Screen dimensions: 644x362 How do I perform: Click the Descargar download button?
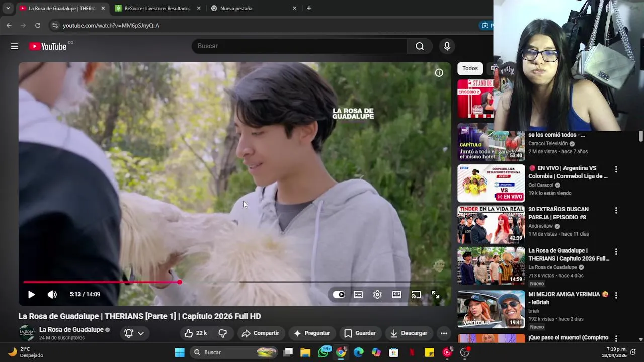(409, 333)
